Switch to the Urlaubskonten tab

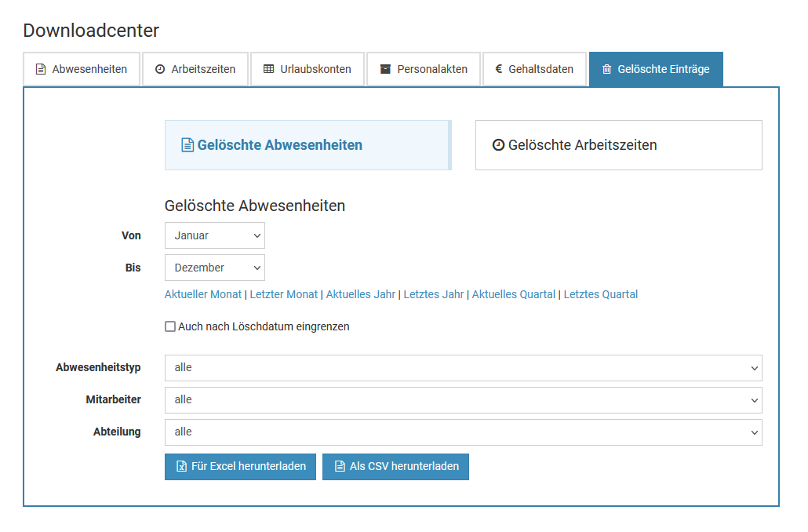click(308, 69)
